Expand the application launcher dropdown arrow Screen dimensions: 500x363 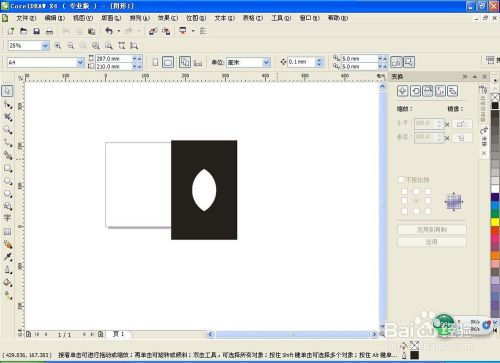[x=193, y=31]
